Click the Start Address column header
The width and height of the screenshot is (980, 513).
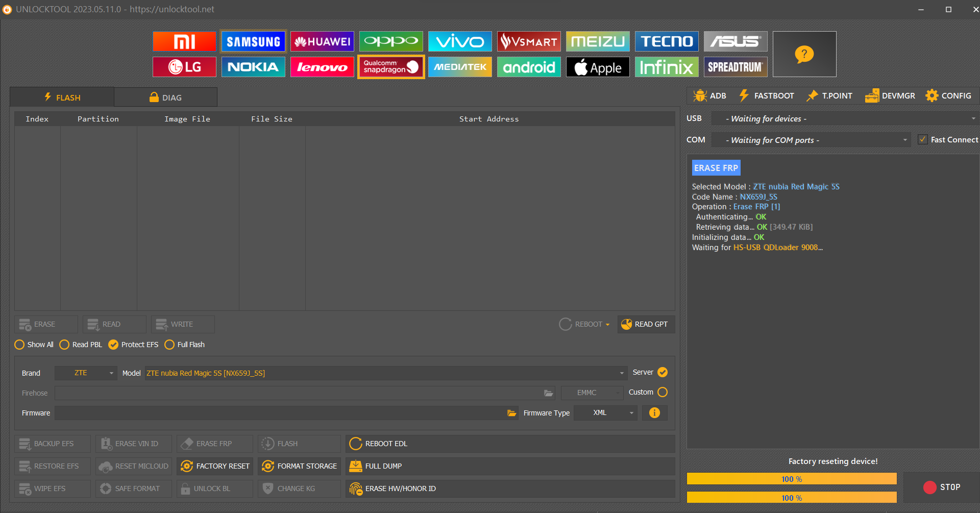coord(489,119)
